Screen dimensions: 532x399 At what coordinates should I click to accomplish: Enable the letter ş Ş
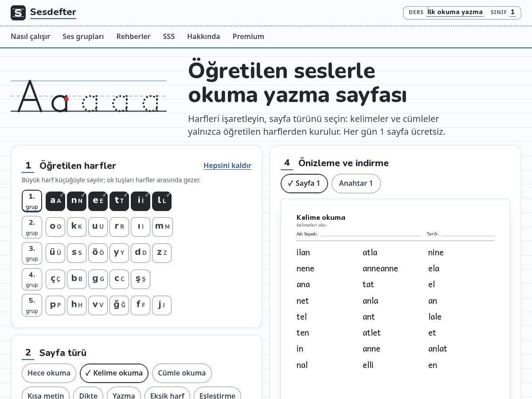(x=141, y=279)
